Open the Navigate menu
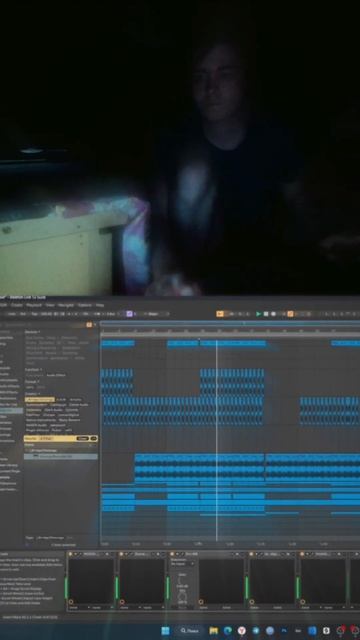Screen dimensions: 360x640 coord(66,305)
